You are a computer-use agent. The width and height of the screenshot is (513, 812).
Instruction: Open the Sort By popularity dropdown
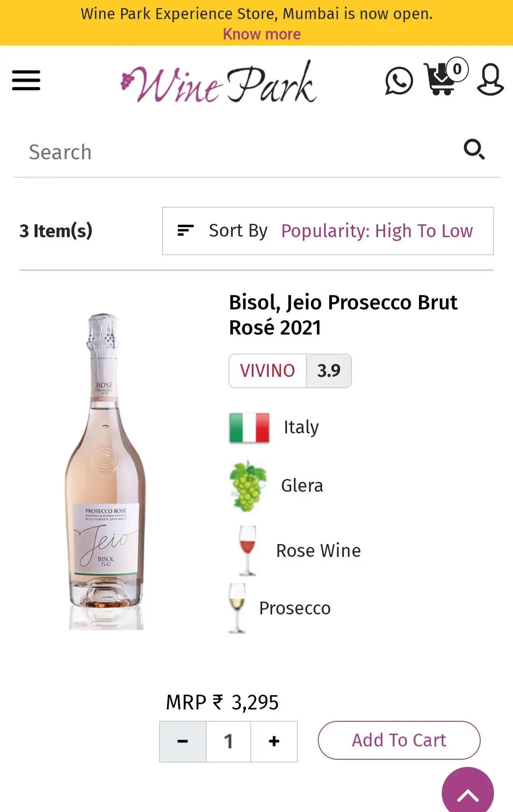coord(328,231)
